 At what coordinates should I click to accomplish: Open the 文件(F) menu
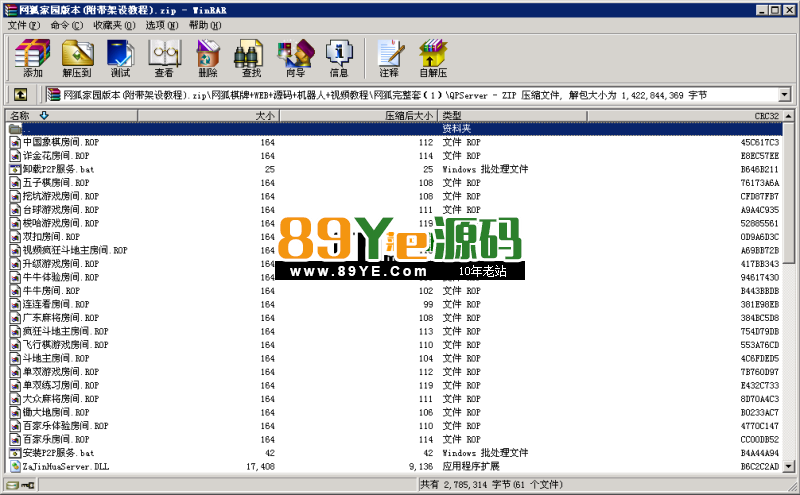click(x=23, y=25)
